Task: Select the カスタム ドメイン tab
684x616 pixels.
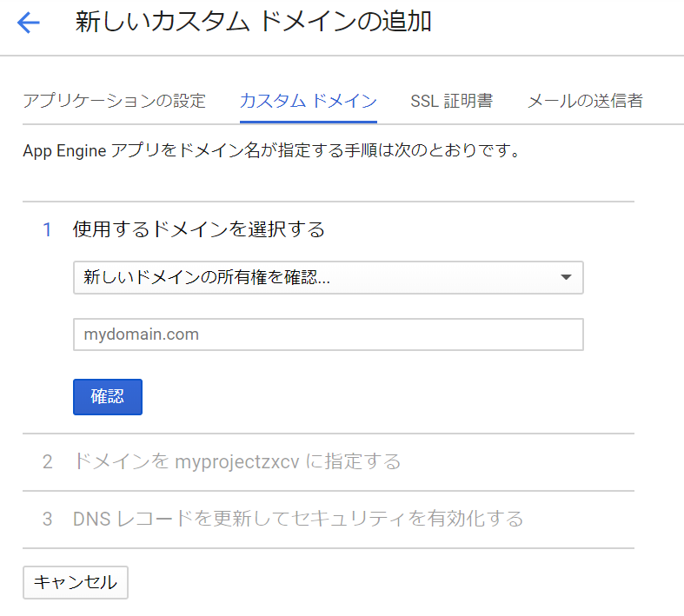Action: click(x=308, y=101)
